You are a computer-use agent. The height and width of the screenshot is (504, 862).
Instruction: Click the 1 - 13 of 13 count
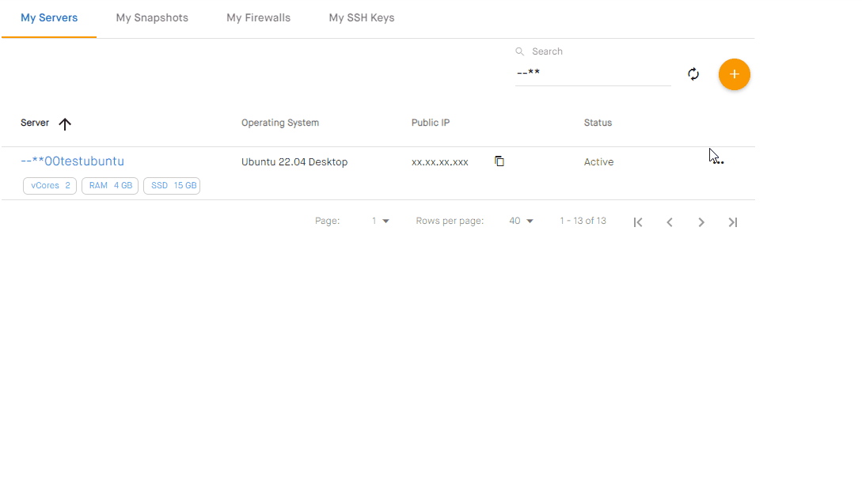(583, 221)
